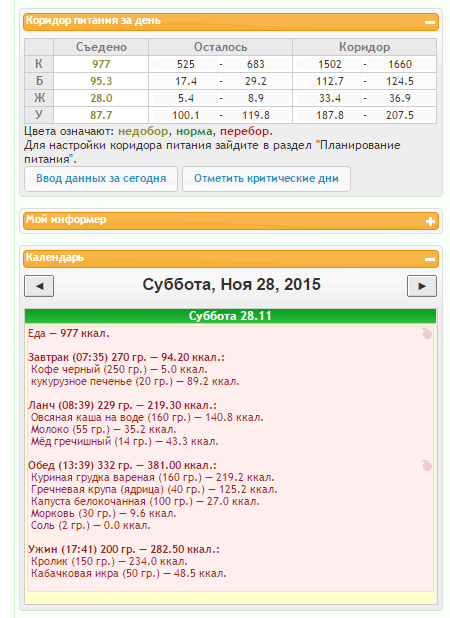The width and height of the screenshot is (450, 618).
Task: Click Кабачковая икра (50 гр.) entry
Action: [128, 573]
